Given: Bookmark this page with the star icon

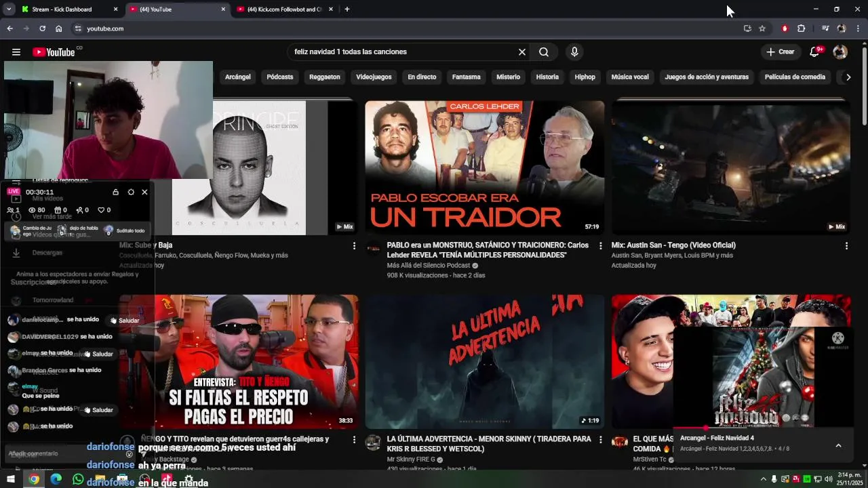Looking at the screenshot, I should pyautogui.click(x=762, y=28).
